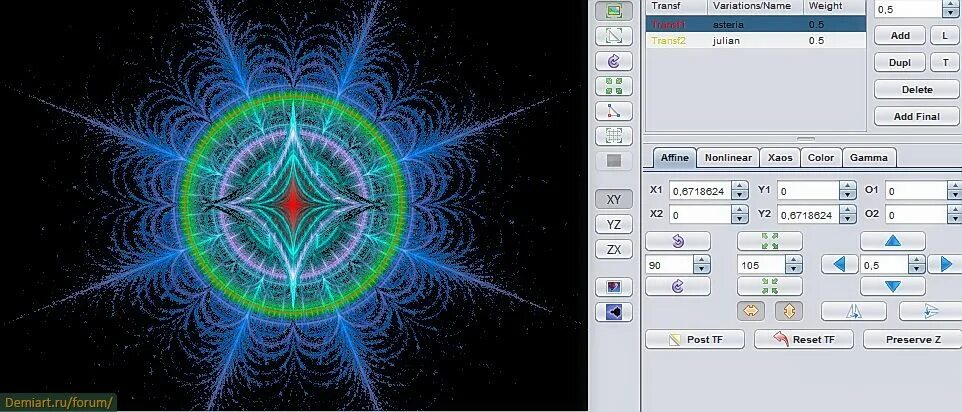Viewport: 962px width, 412px height.
Task: Move triangle up with blue arrow
Action: 893,241
